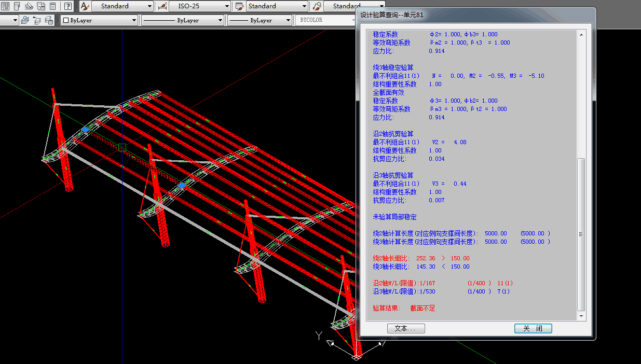641x364 pixels.
Task: Click Make Object's Layer Current icon
Action: (25, 20)
